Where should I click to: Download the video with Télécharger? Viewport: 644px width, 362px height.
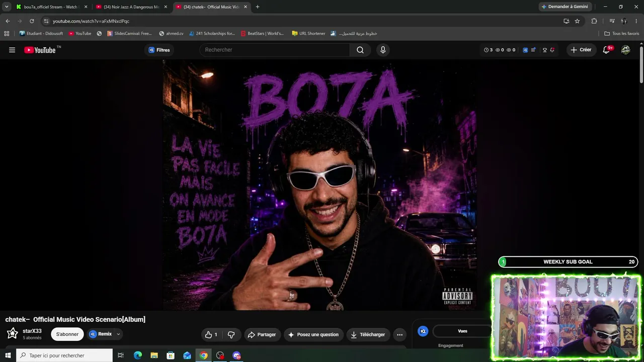tap(368, 334)
